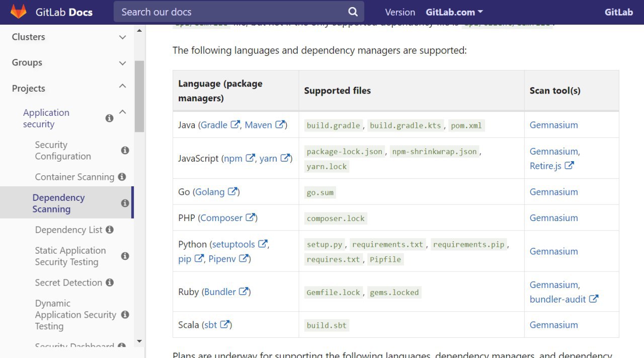Expand the Groups section chevron

(122, 63)
